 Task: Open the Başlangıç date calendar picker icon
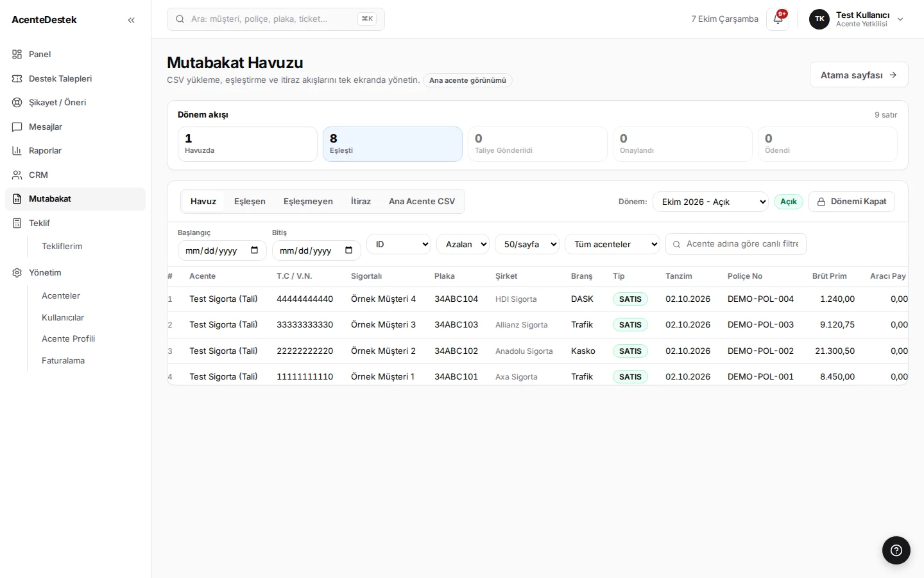pyautogui.click(x=255, y=250)
